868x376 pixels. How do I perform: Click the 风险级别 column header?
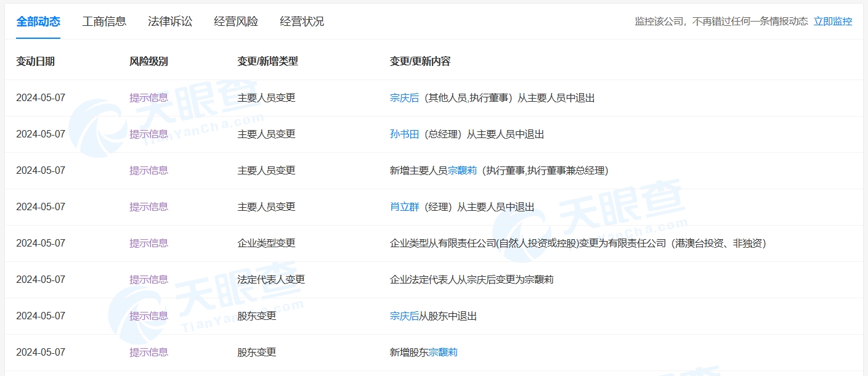tap(148, 61)
